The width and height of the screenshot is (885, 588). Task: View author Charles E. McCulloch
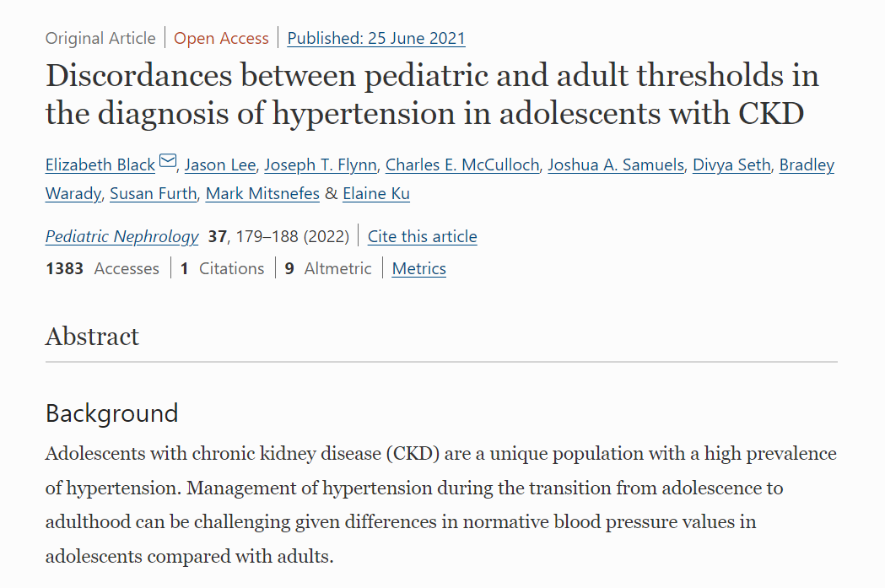[x=461, y=165]
